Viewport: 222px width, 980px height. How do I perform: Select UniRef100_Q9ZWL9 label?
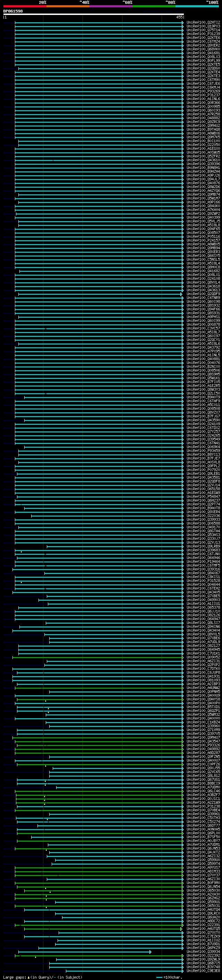click(x=203, y=959)
